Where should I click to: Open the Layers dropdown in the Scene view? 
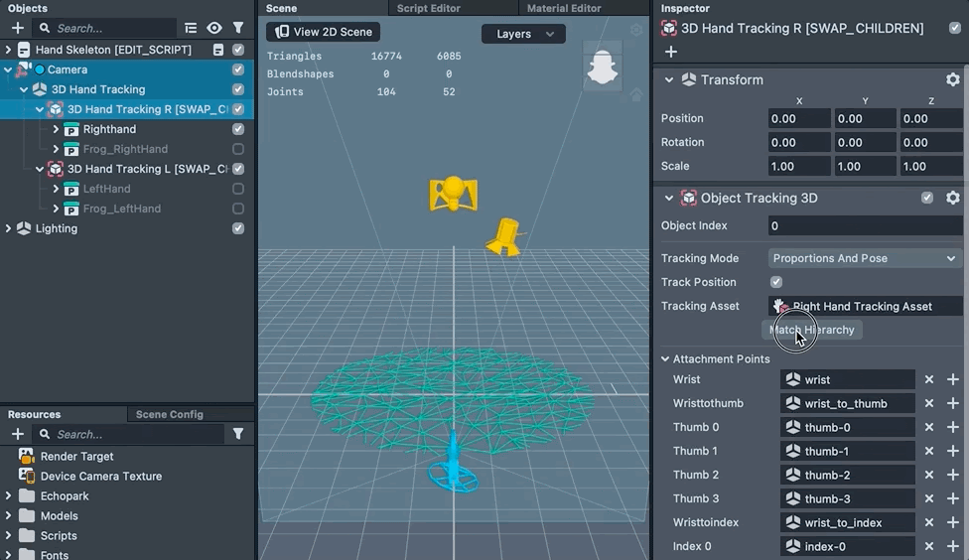(523, 34)
